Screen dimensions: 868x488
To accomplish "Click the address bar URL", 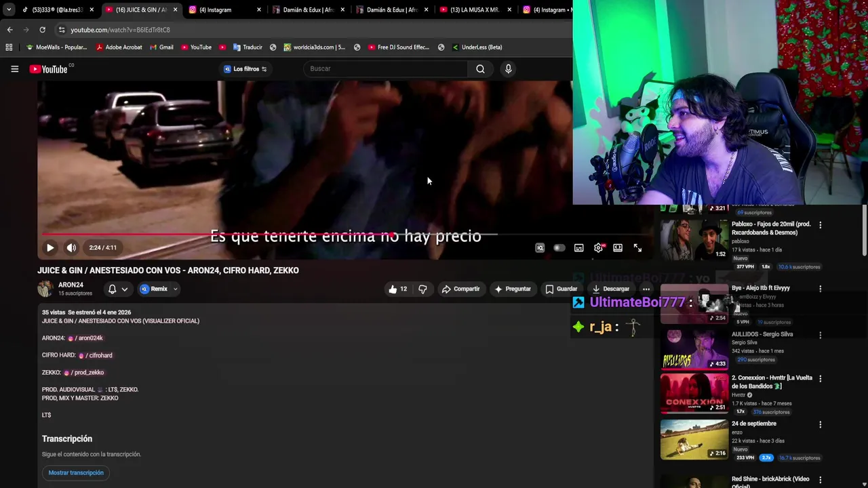I will click(120, 30).
